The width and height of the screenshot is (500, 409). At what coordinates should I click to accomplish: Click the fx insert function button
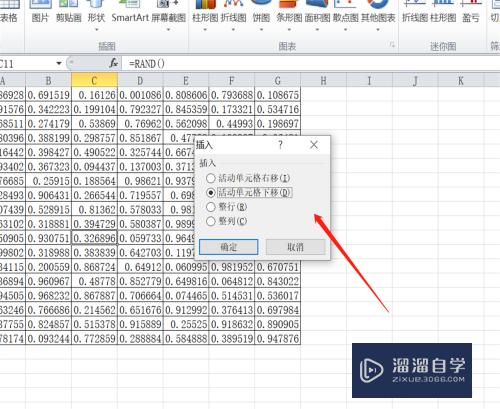click(114, 63)
